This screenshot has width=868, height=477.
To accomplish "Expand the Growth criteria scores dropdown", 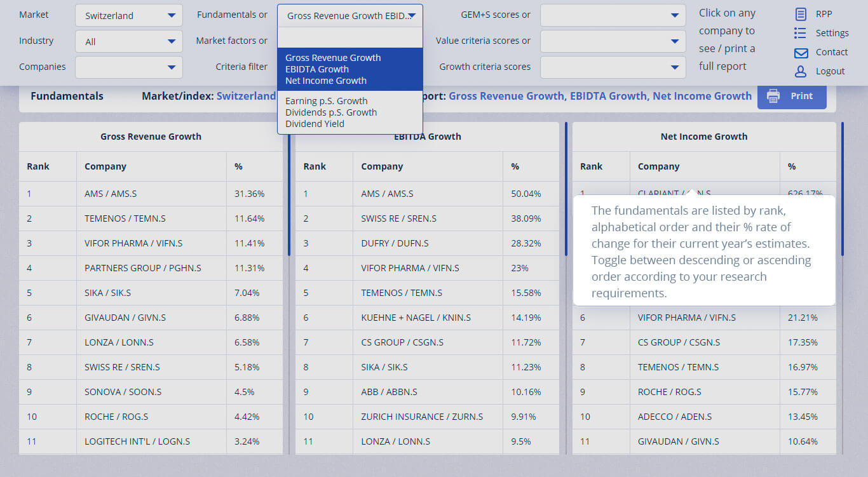I will 613,67.
